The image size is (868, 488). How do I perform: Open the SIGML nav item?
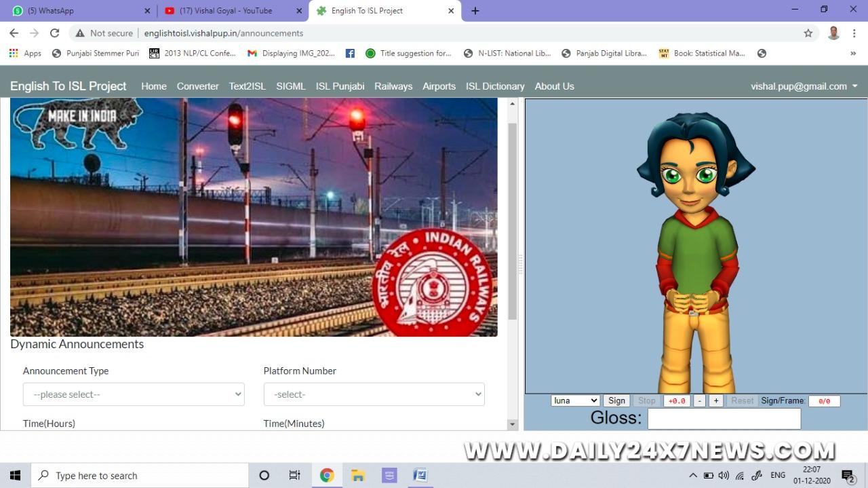point(291,86)
